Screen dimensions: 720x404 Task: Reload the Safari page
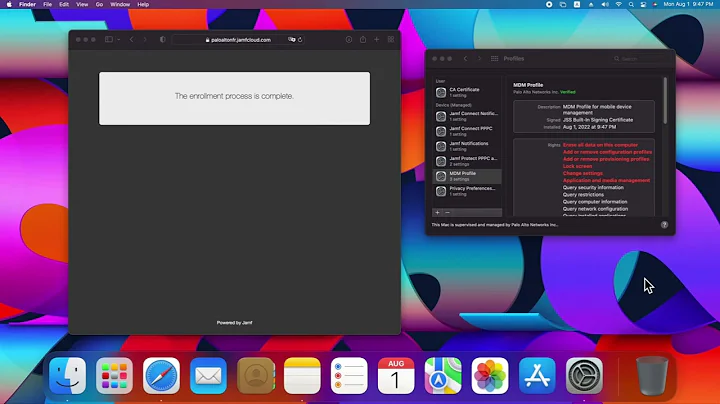(x=300, y=39)
